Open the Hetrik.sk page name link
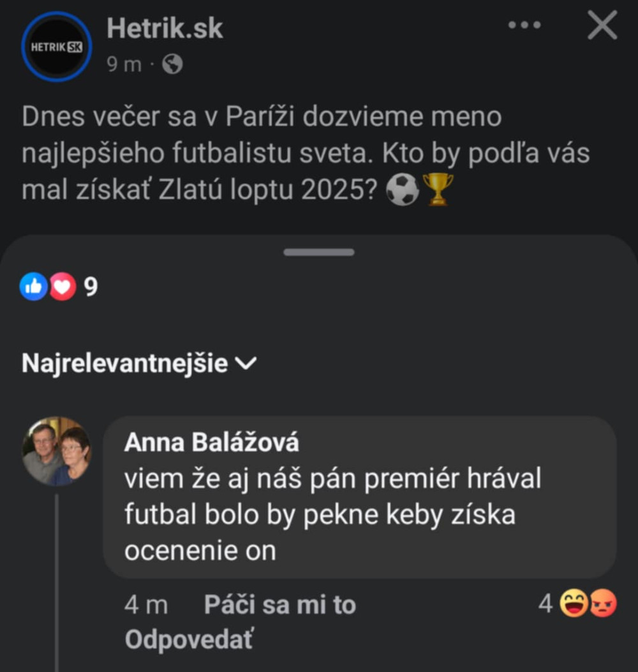 coord(165,28)
